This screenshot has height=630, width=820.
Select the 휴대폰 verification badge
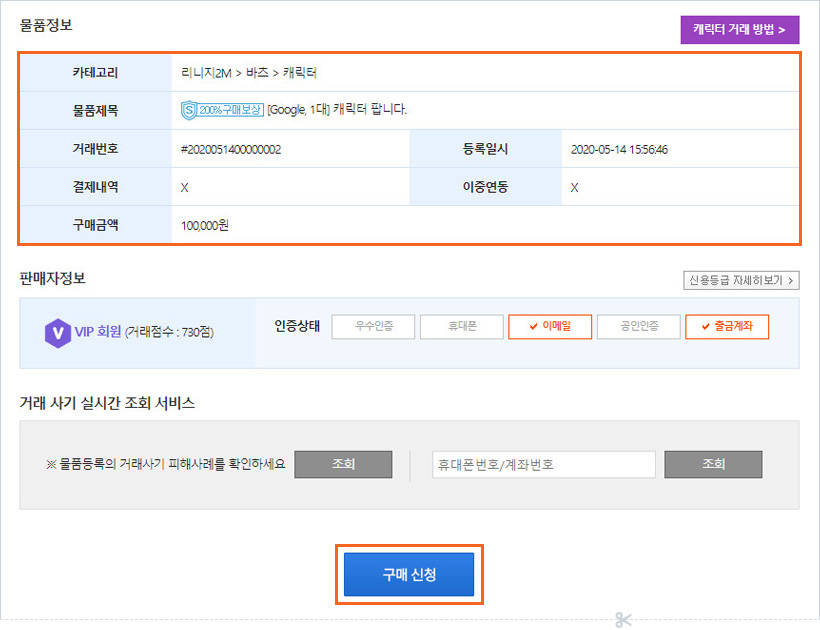(461, 327)
